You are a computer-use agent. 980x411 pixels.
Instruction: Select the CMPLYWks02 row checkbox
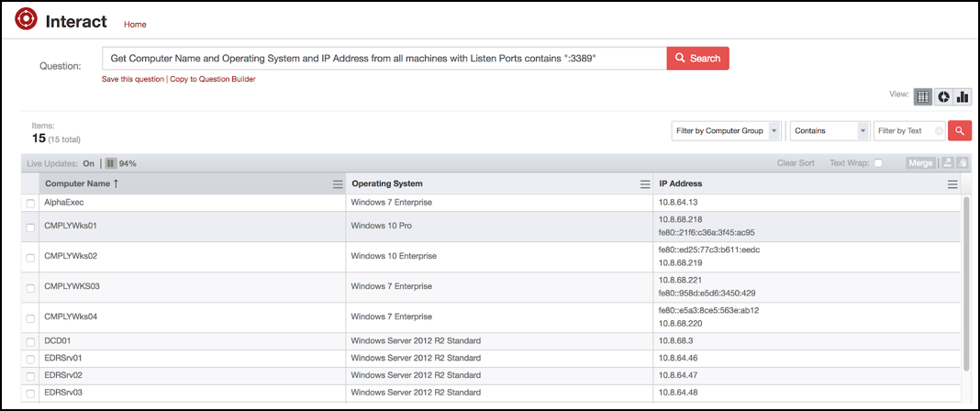[x=30, y=258]
